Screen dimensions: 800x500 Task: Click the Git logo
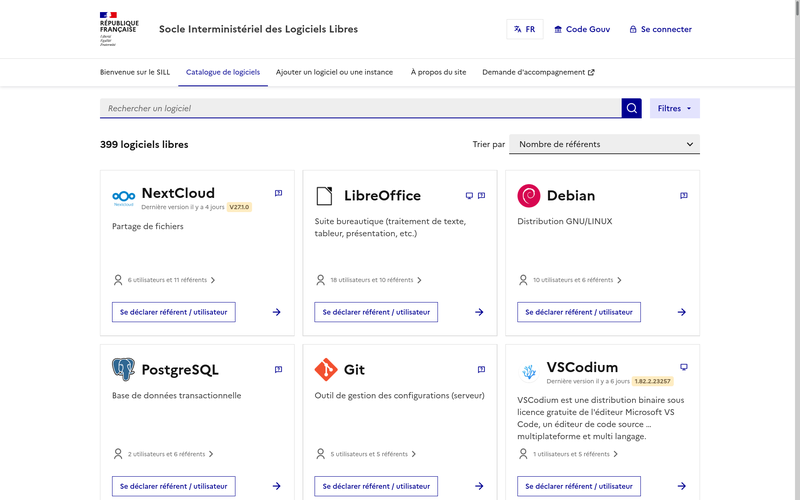(326, 369)
